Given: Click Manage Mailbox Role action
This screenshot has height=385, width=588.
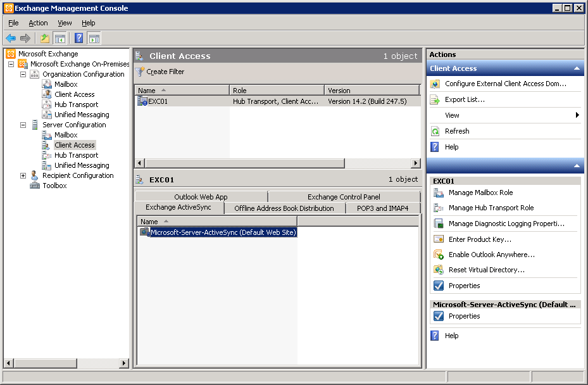Looking at the screenshot, I should click(x=481, y=192).
